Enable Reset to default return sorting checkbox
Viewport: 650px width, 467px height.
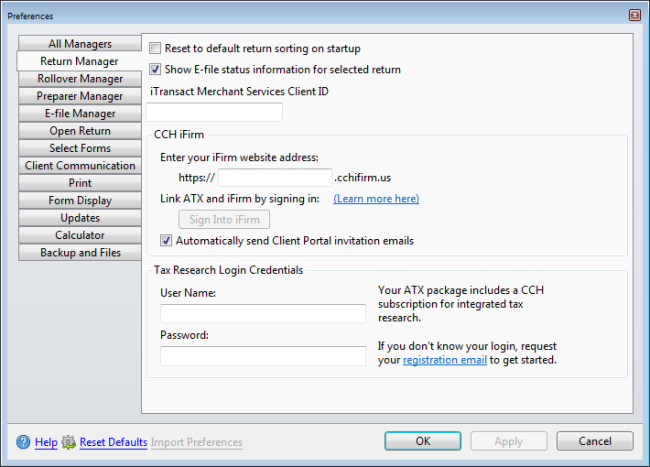[155, 48]
